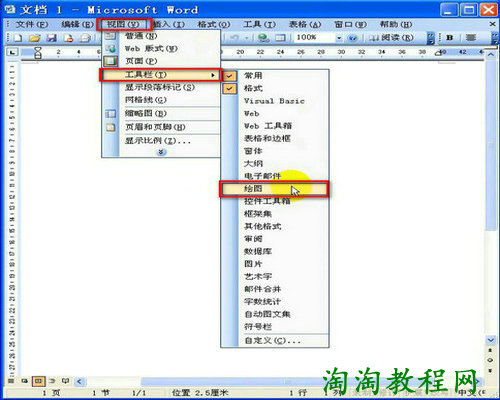Enable the 表格和边框 toolbar
The width and height of the screenshot is (500, 400).
[x=275, y=138]
